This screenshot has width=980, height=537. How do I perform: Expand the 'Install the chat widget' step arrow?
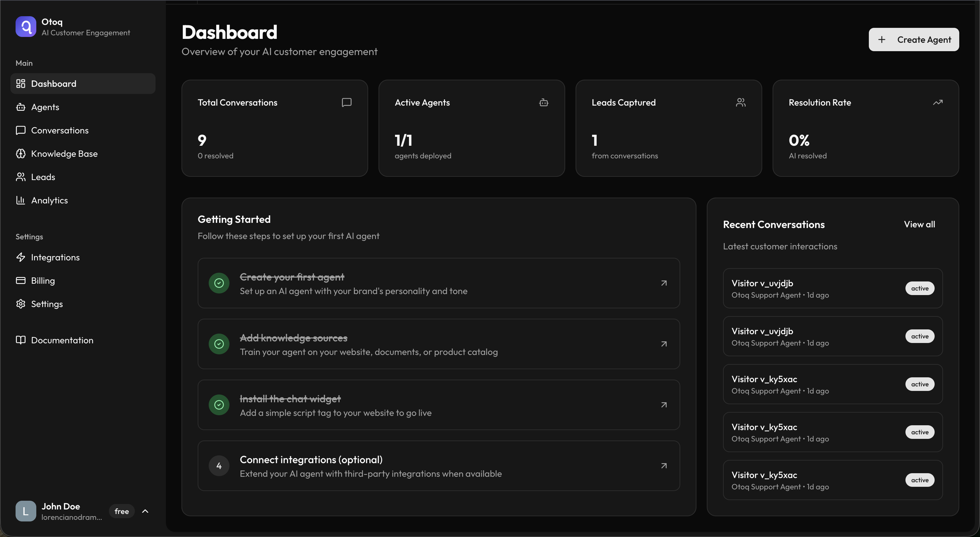(x=663, y=405)
